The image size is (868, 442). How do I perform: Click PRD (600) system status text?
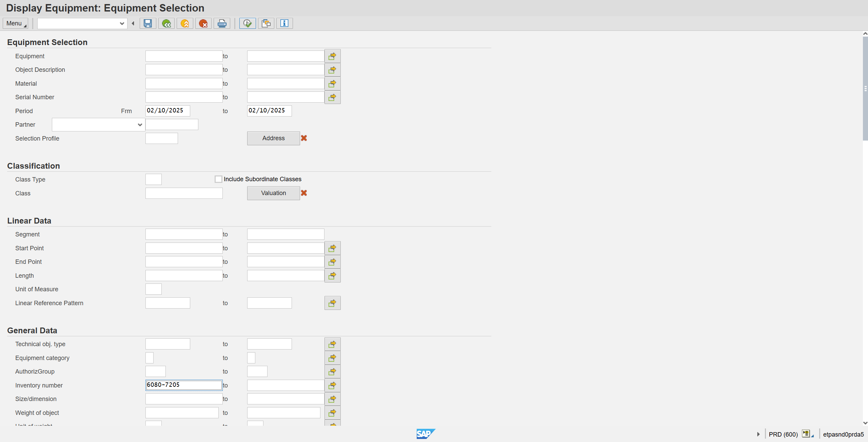click(x=783, y=435)
